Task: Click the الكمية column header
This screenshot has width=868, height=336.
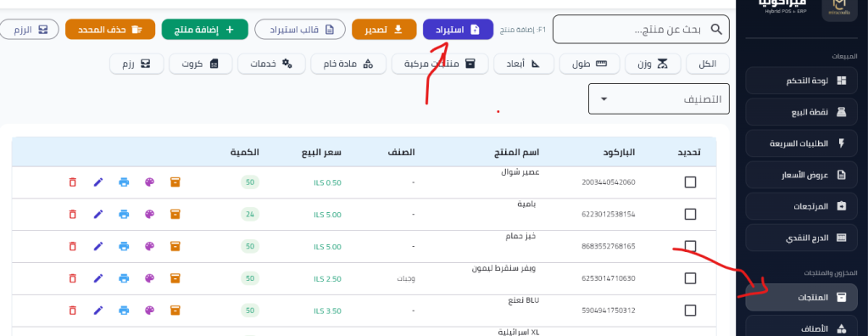Action: pos(245,152)
